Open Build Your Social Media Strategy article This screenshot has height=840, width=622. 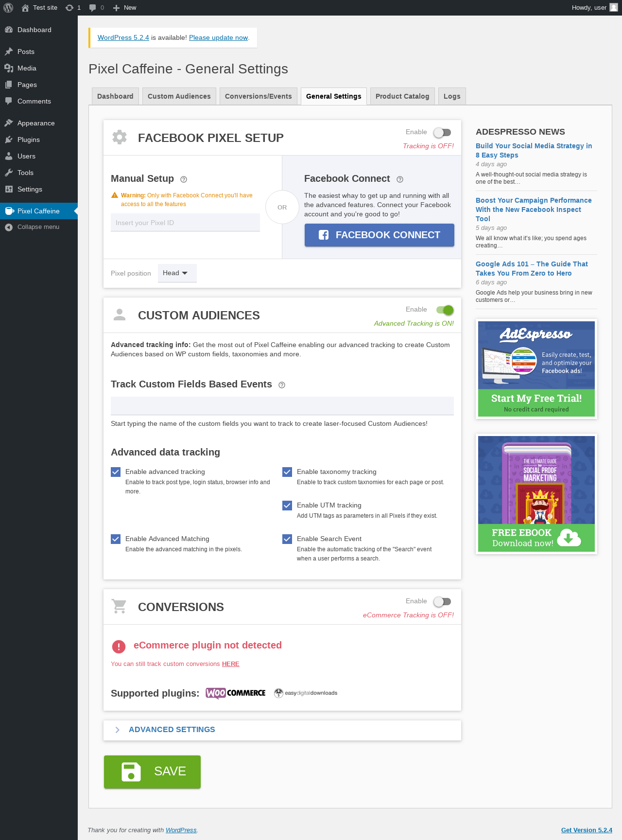click(534, 150)
